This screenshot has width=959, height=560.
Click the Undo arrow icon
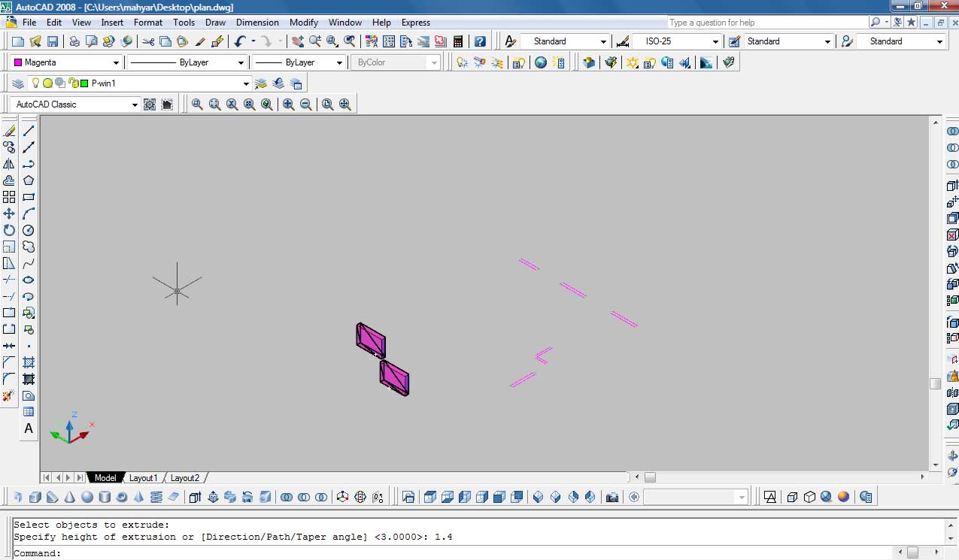pyautogui.click(x=240, y=41)
